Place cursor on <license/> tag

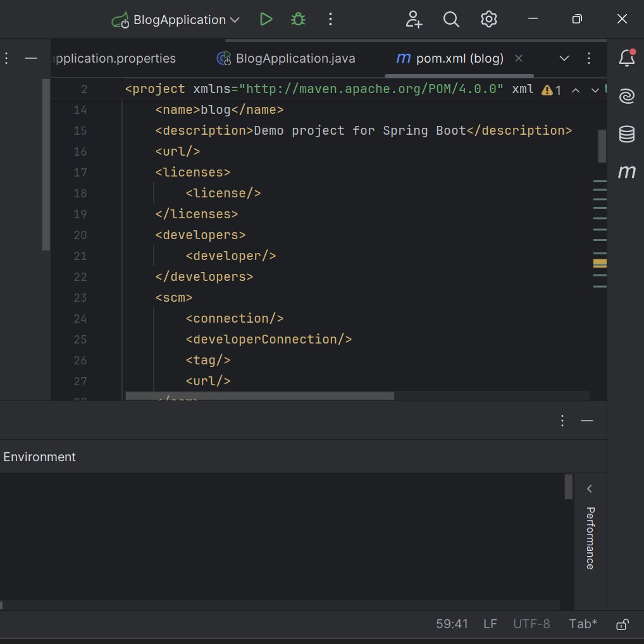tap(223, 193)
